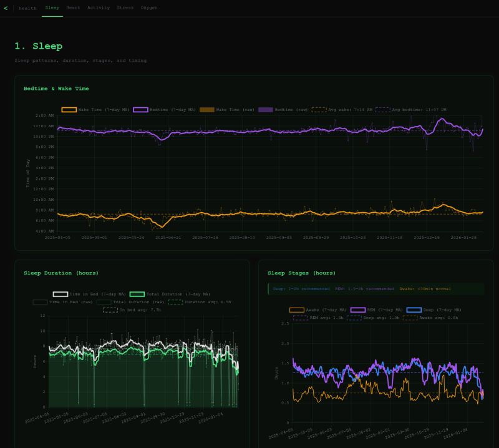Hide Awake (7-day MA) series in Sleep Stages
This screenshot has height=448, width=499.
(297, 310)
